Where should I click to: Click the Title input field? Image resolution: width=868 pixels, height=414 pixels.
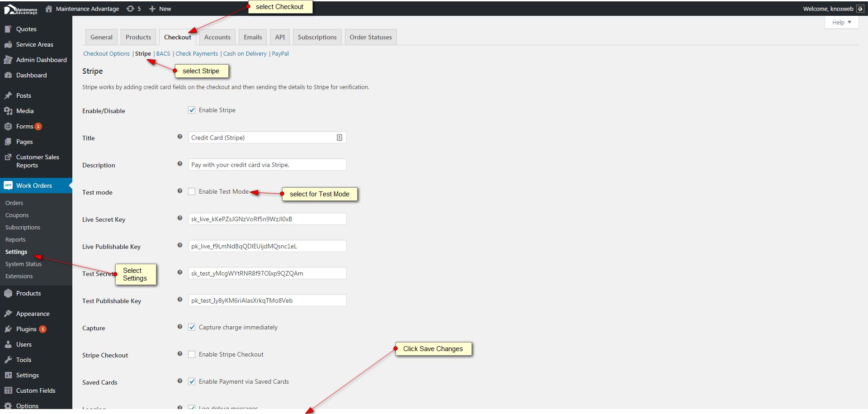click(267, 138)
